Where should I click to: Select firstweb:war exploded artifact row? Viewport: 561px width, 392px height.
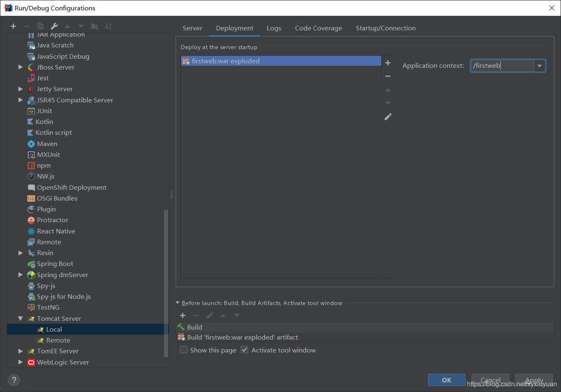coord(281,61)
